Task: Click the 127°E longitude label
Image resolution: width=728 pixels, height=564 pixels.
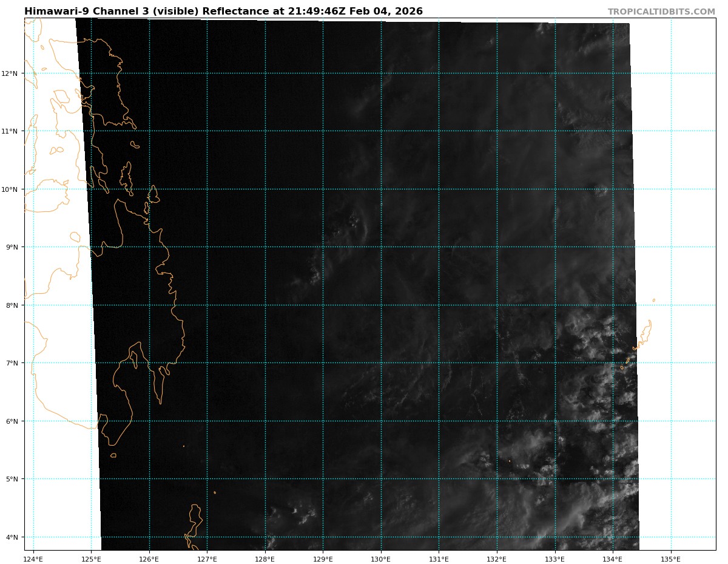Action: pos(207,559)
